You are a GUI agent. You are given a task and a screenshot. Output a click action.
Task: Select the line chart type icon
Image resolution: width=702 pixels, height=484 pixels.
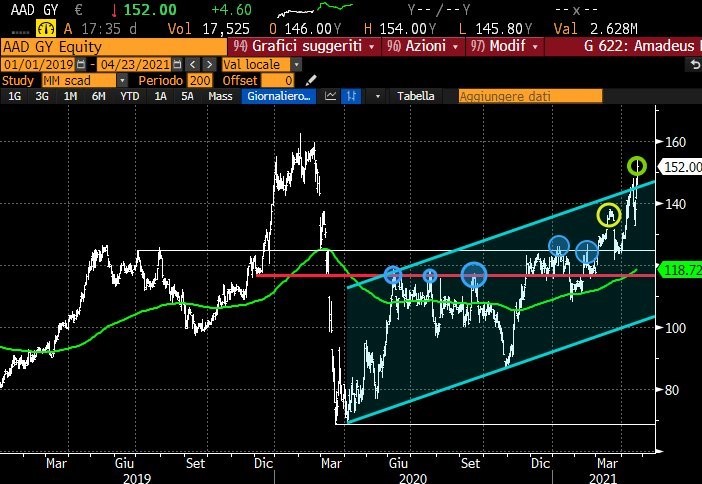point(329,96)
